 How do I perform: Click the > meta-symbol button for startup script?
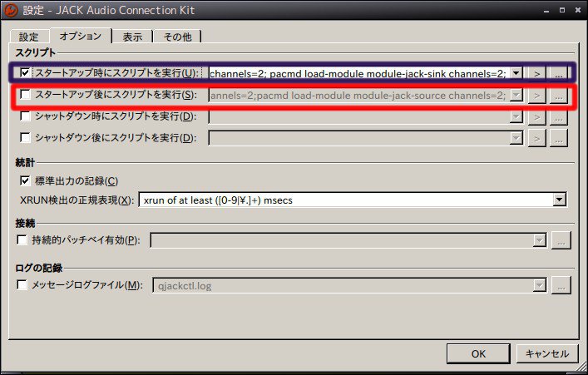pyautogui.click(x=537, y=73)
